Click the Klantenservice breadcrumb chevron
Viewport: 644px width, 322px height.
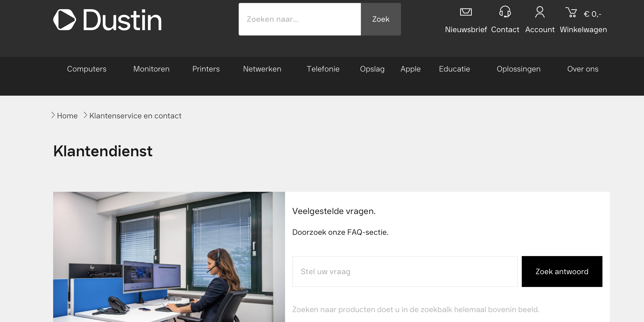pyautogui.click(x=86, y=116)
